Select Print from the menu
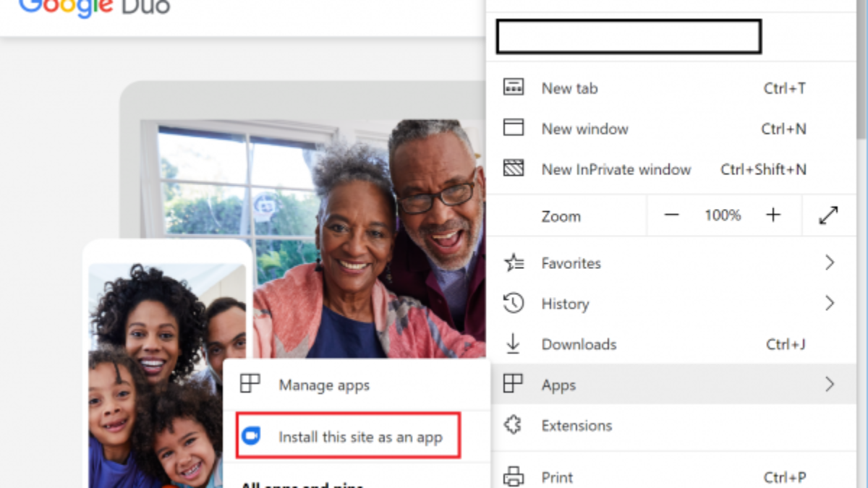 [672, 477]
